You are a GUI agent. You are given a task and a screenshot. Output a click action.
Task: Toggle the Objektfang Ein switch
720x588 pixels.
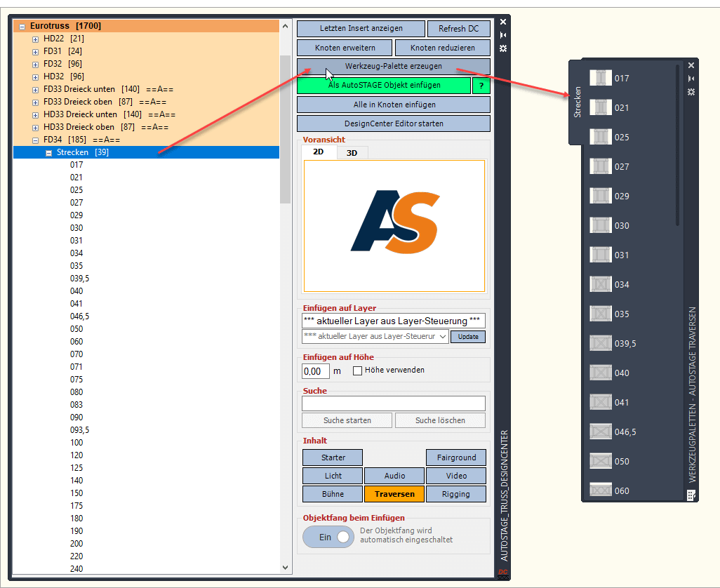point(328,537)
